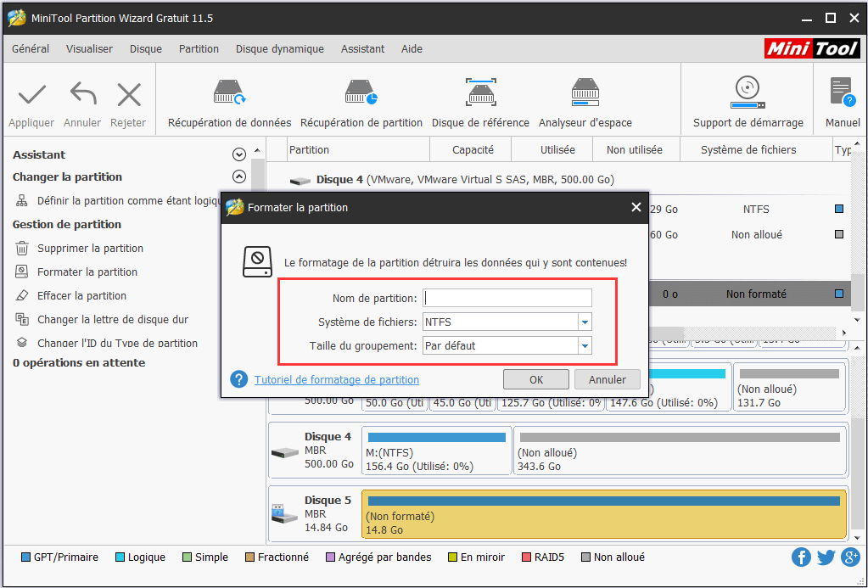The height and width of the screenshot is (588, 868).
Task: Click Annuler button in format dialog
Action: [x=608, y=379]
